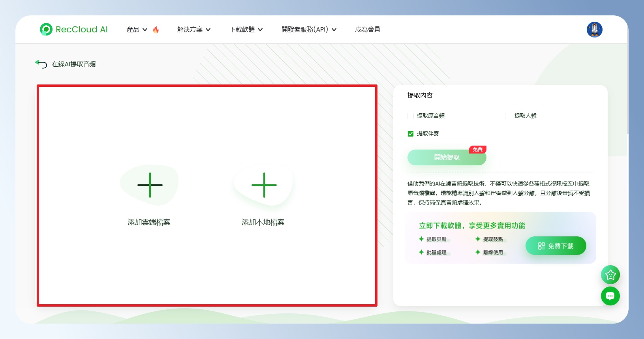Open the 開發者服務(API) menu

(x=309, y=30)
